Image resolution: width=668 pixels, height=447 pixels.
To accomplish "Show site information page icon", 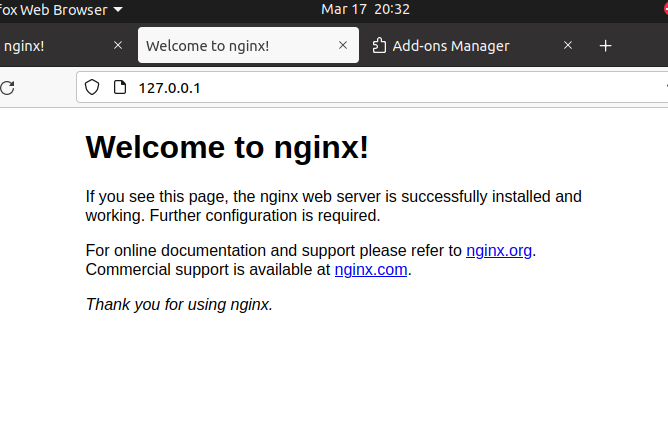I will 120,87.
